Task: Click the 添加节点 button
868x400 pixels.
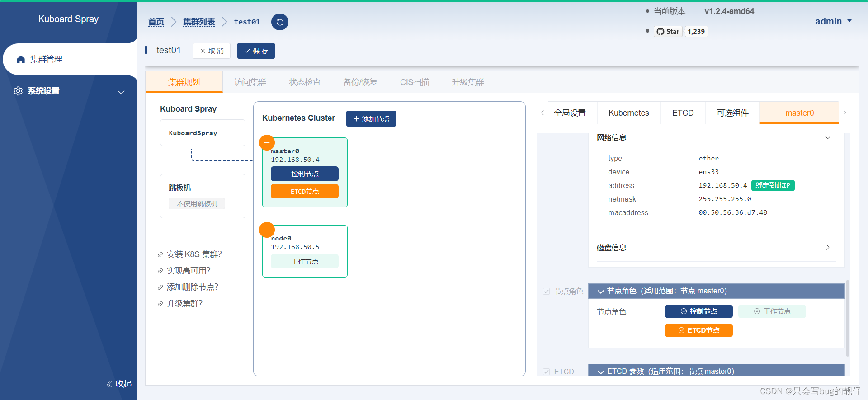Action: (371, 119)
